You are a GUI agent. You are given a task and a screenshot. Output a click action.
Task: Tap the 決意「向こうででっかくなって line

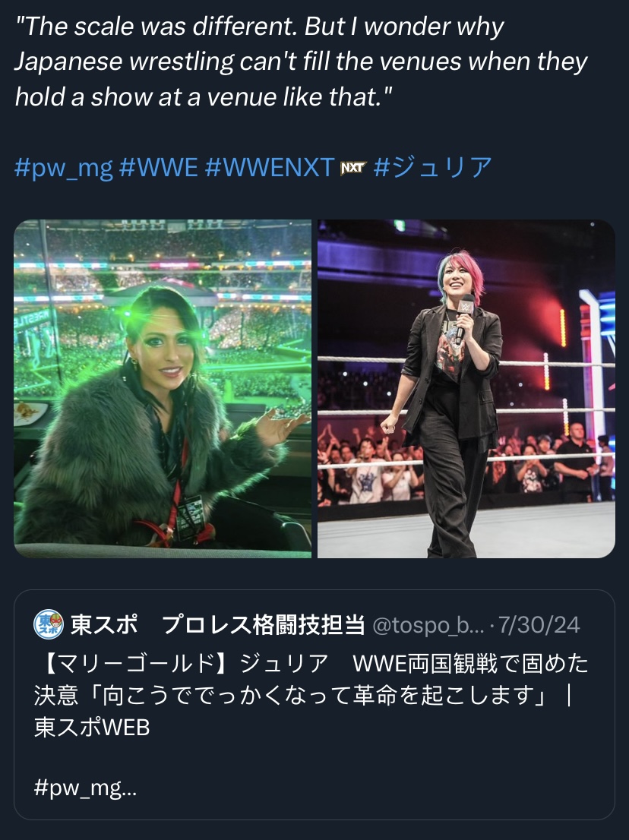point(302,696)
